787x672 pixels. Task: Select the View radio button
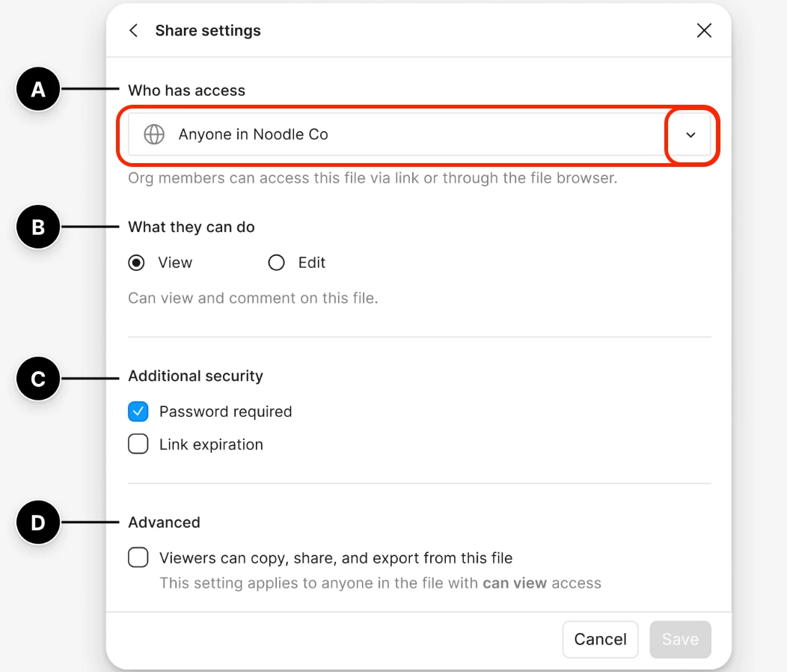[136, 263]
